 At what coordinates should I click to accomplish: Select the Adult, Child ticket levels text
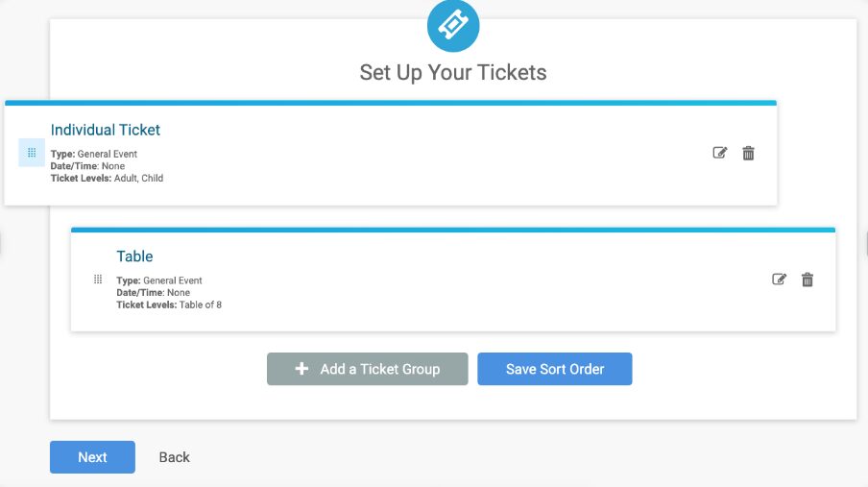138,179
